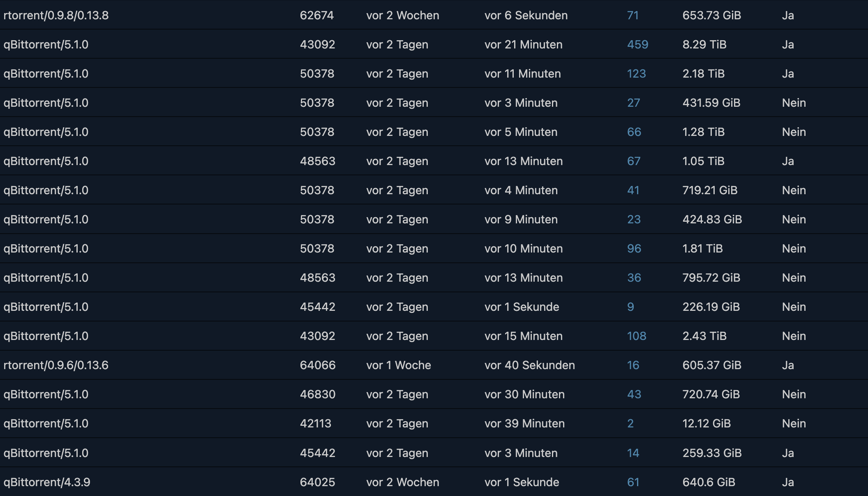Click the 'vor 1 Woche' timestamp
The image size is (868, 496).
coord(398,365)
